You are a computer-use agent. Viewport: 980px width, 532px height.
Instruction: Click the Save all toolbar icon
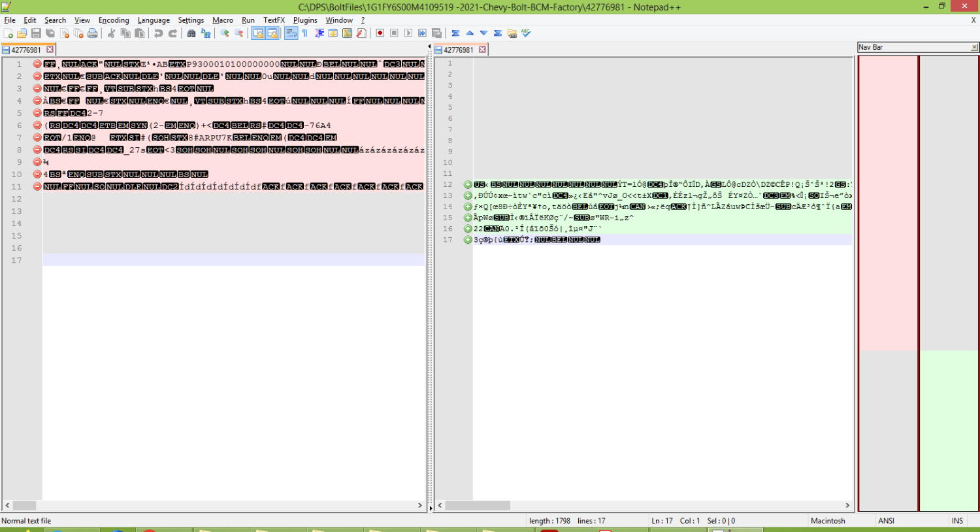click(x=50, y=33)
